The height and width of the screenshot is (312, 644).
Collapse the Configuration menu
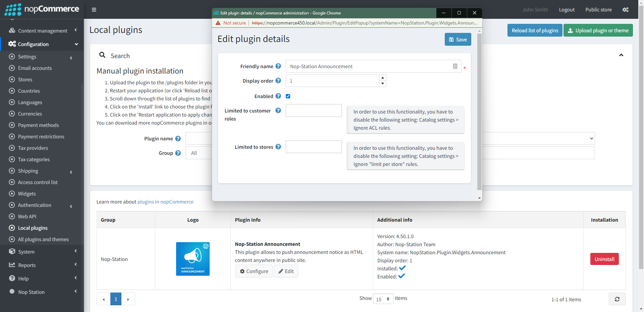click(42, 44)
